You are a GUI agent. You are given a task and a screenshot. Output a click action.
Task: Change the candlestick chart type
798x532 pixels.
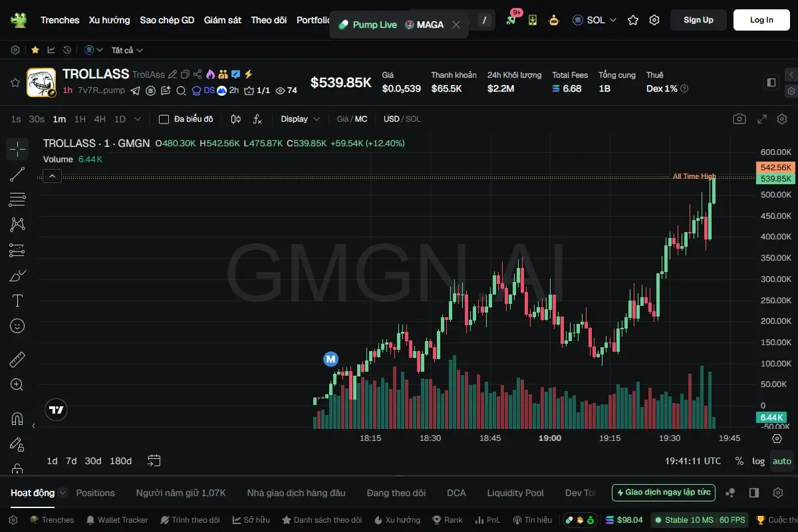coord(235,119)
